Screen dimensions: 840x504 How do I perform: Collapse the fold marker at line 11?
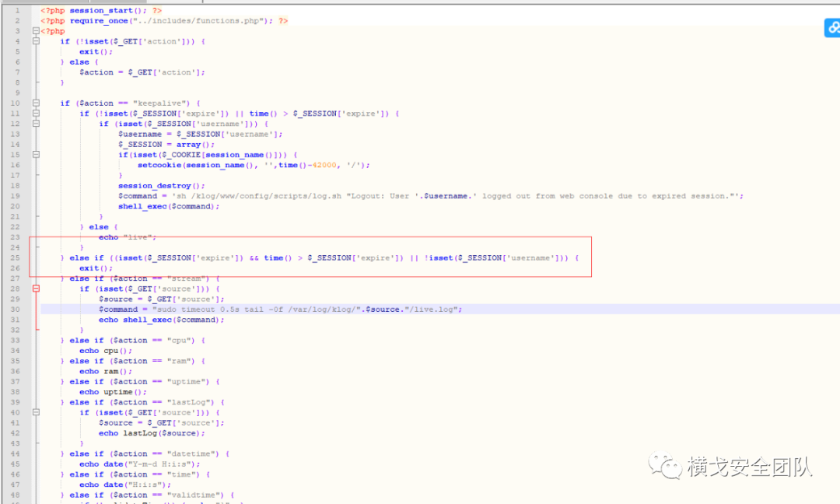coord(36,113)
